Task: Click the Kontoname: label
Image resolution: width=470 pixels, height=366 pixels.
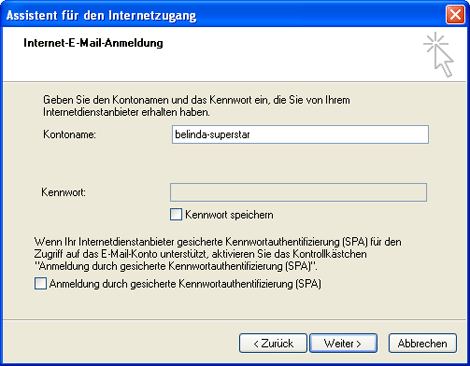Action: point(69,134)
